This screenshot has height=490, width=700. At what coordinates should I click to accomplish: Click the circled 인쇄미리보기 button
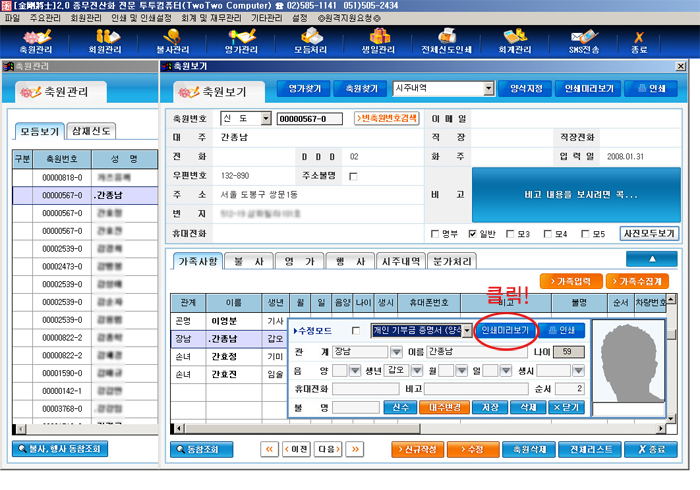[505, 330]
